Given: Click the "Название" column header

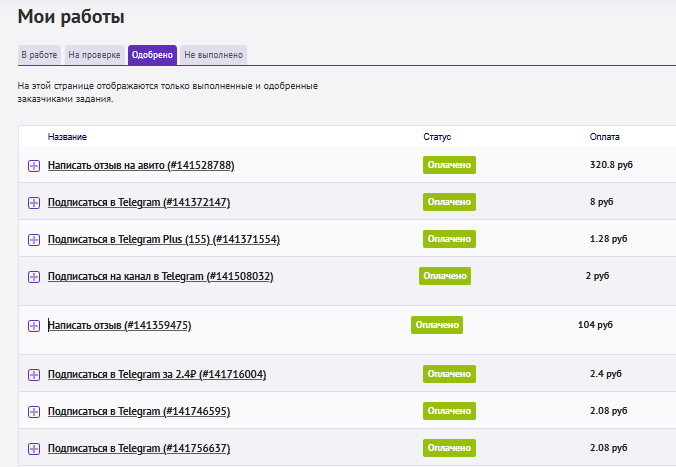Looking at the screenshot, I should coord(67,136).
